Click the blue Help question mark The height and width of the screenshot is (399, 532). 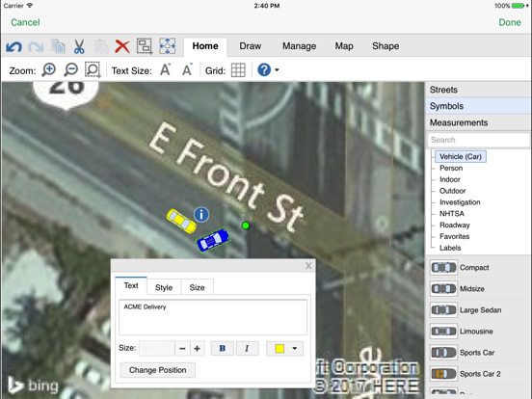[x=264, y=70]
